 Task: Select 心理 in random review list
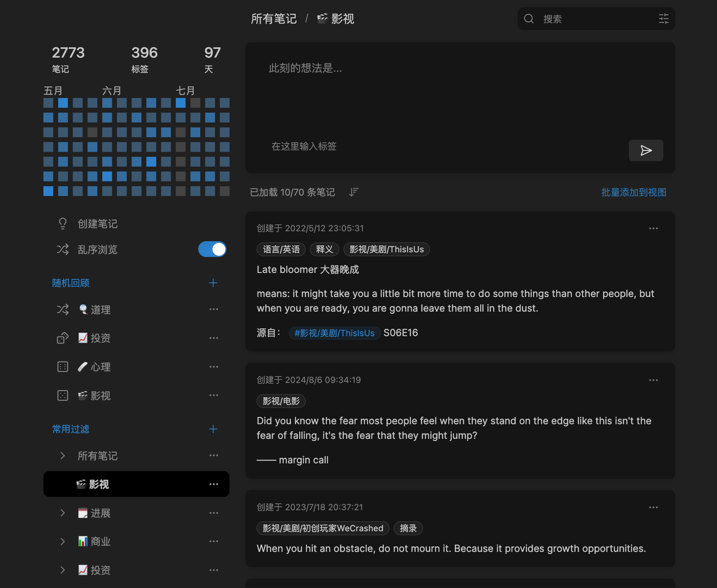coord(95,367)
